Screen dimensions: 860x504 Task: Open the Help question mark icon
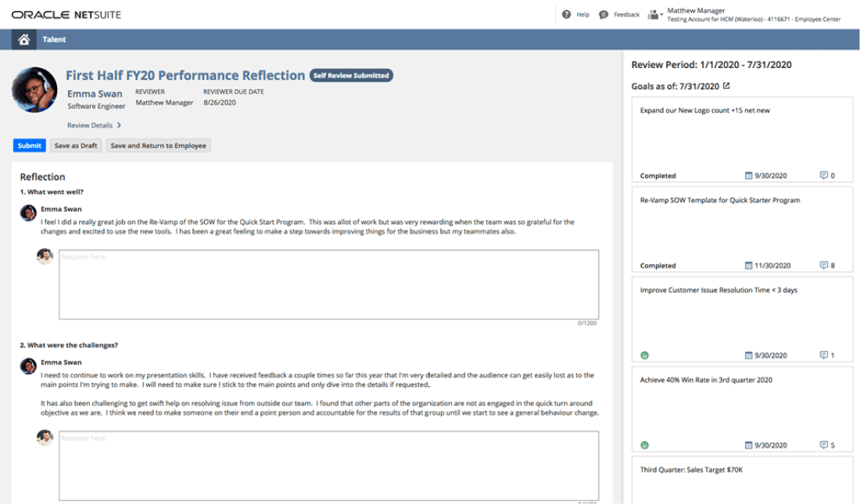(567, 14)
